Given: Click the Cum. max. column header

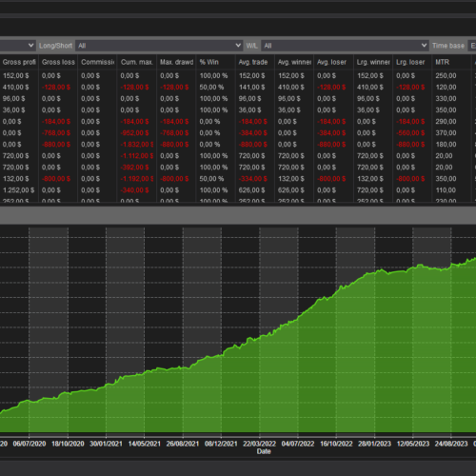Looking at the screenshot, I should coord(137,62).
